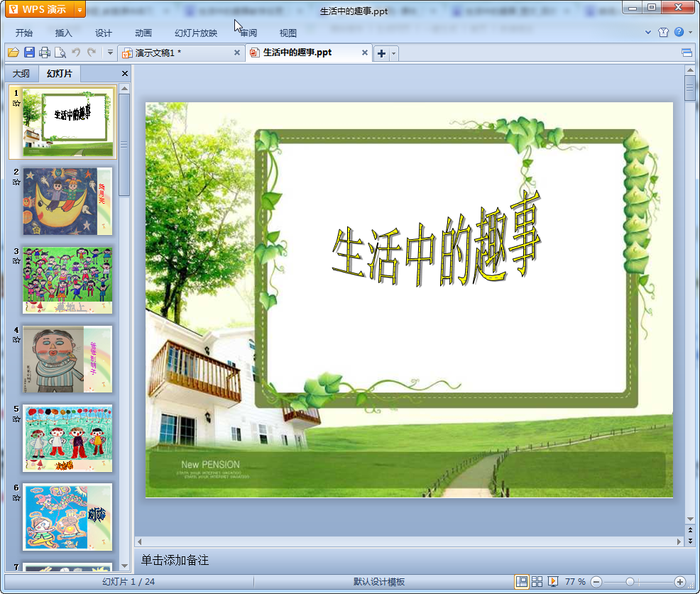Click the 77 % zoom level
This screenshot has height=594, width=700.
575,582
